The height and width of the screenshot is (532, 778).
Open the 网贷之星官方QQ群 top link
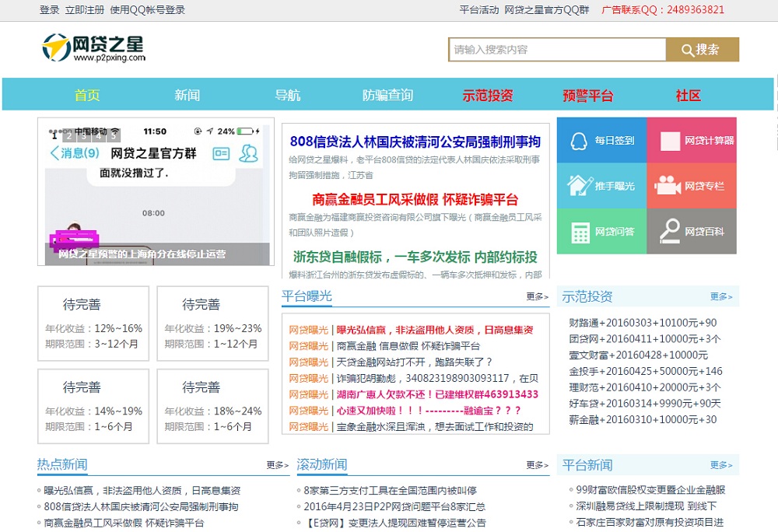[x=547, y=10]
